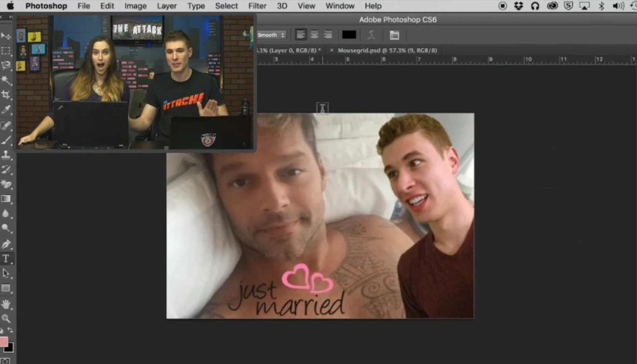The height and width of the screenshot is (364, 637).
Task: Click the AirPlay display icon
Action: [x=584, y=6]
